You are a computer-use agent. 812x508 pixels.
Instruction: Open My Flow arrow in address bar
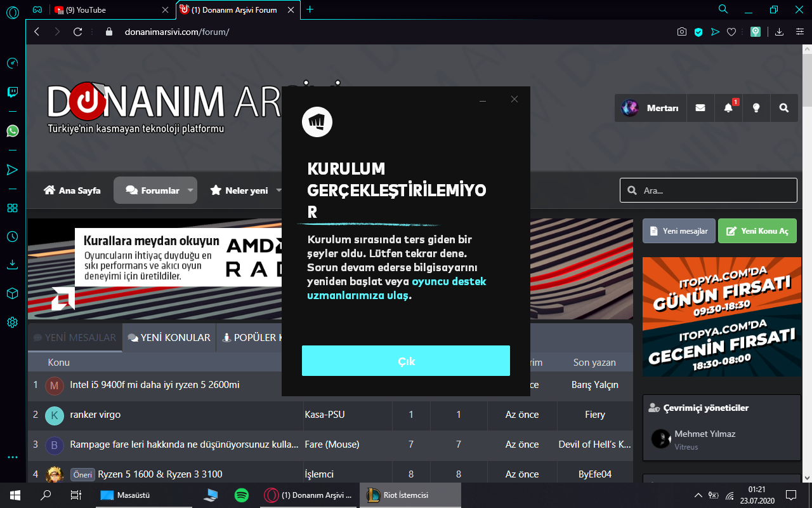point(715,32)
